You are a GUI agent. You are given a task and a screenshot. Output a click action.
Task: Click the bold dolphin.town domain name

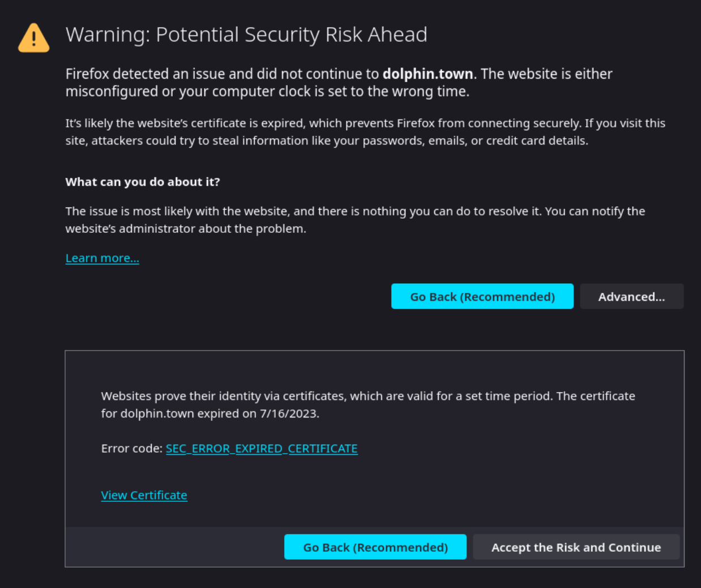428,74
